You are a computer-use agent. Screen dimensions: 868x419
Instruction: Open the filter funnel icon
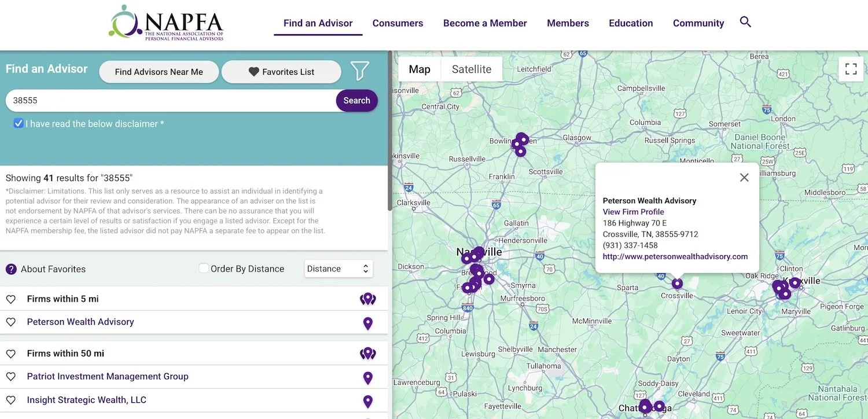(x=359, y=71)
